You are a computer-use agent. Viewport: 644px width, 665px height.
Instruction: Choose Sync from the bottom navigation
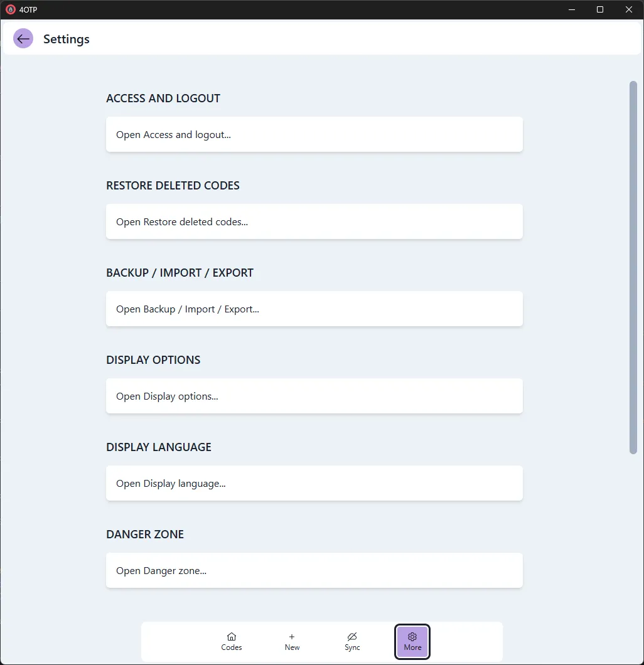[x=352, y=642]
